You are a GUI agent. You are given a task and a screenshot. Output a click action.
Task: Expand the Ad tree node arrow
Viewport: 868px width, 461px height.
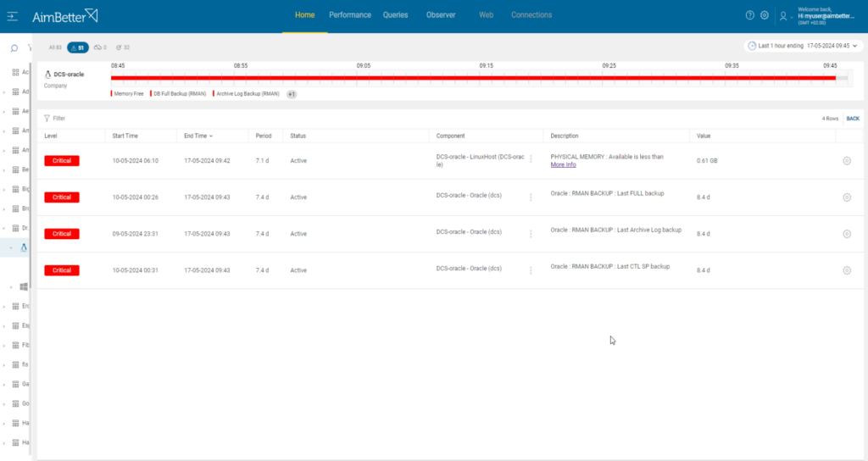tap(4, 92)
